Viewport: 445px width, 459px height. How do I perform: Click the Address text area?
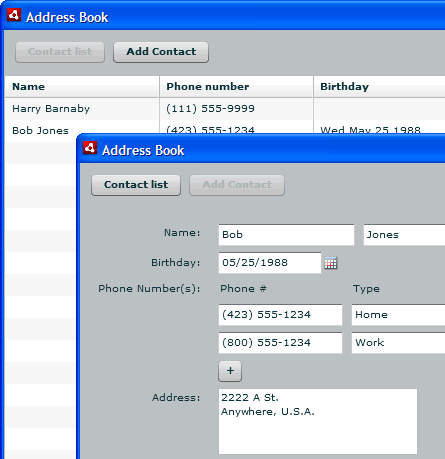[318, 421]
